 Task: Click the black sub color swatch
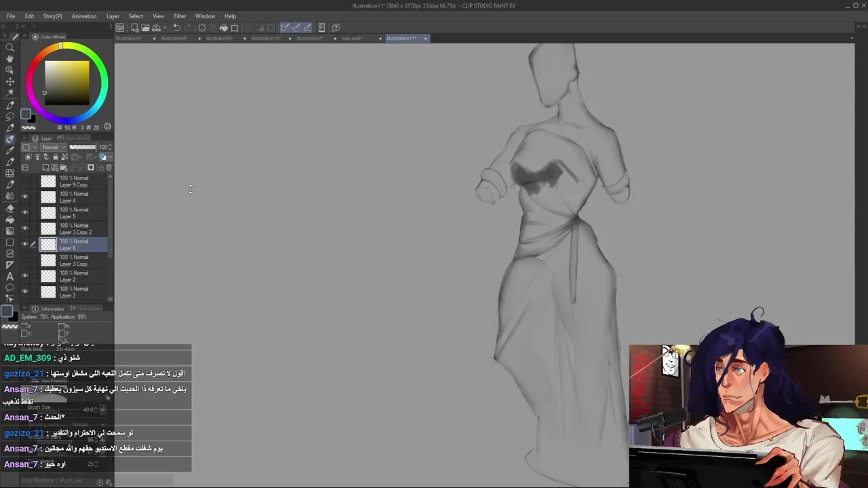pyautogui.click(x=31, y=119)
